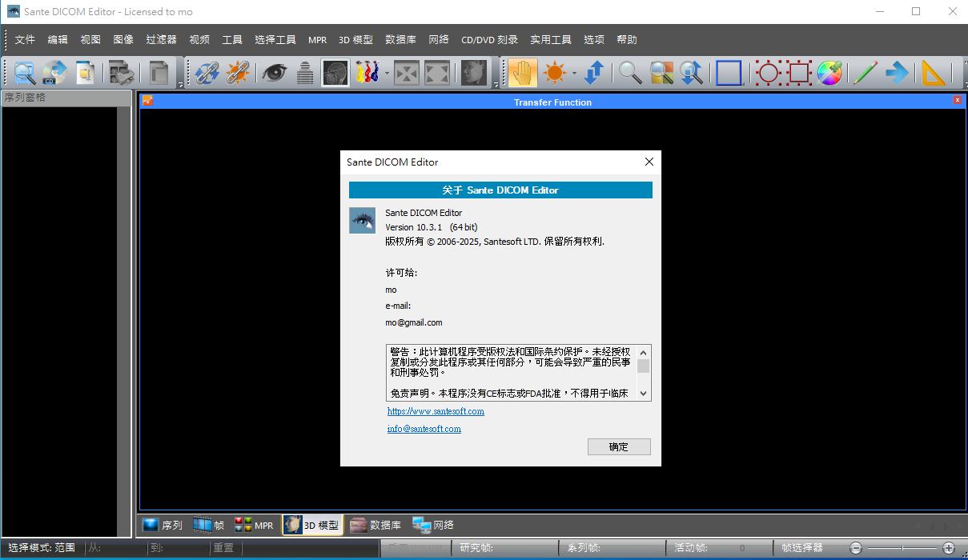
Task: Switch to the 序列 bottom tab
Action: coord(163,525)
